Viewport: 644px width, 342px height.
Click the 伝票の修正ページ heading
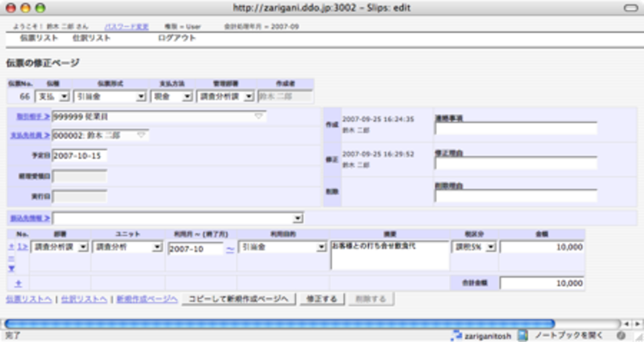[x=43, y=63]
